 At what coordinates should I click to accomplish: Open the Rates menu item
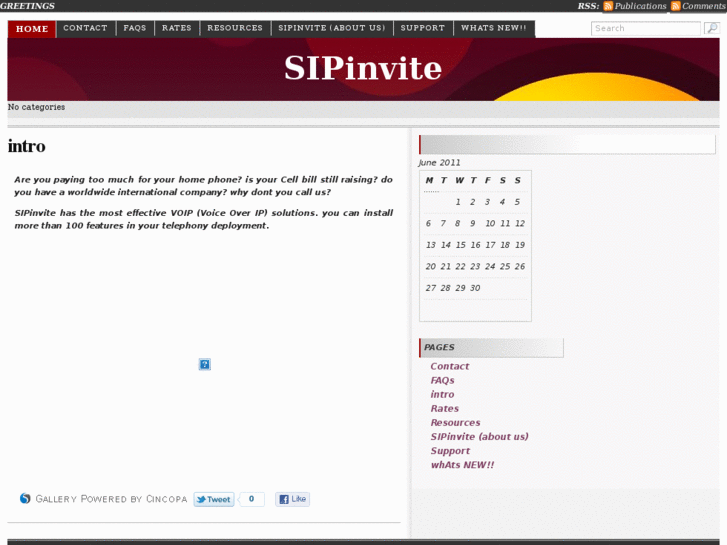pyautogui.click(x=177, y=28)
